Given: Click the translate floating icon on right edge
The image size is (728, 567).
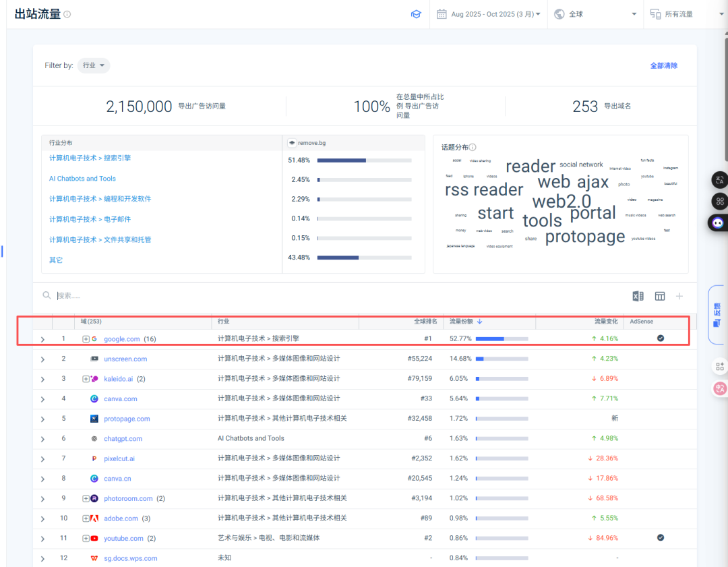Looking at the screenshot, I should [720, 180].
